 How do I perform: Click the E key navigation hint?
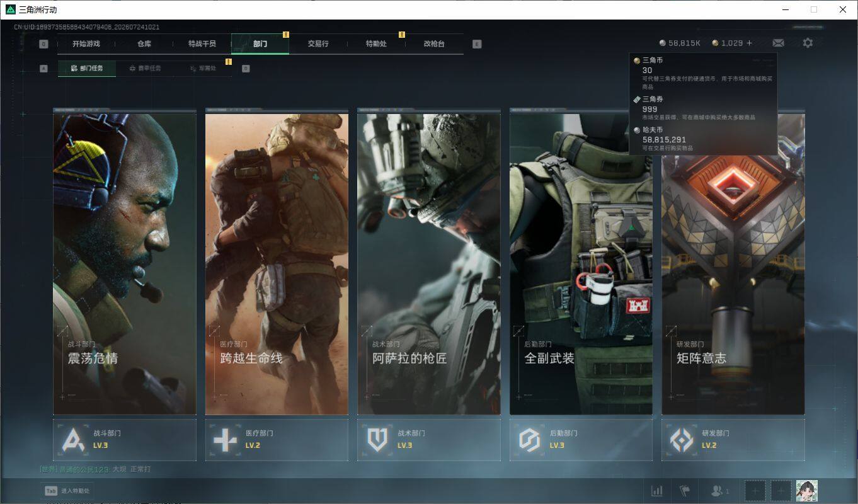(477, 44)
